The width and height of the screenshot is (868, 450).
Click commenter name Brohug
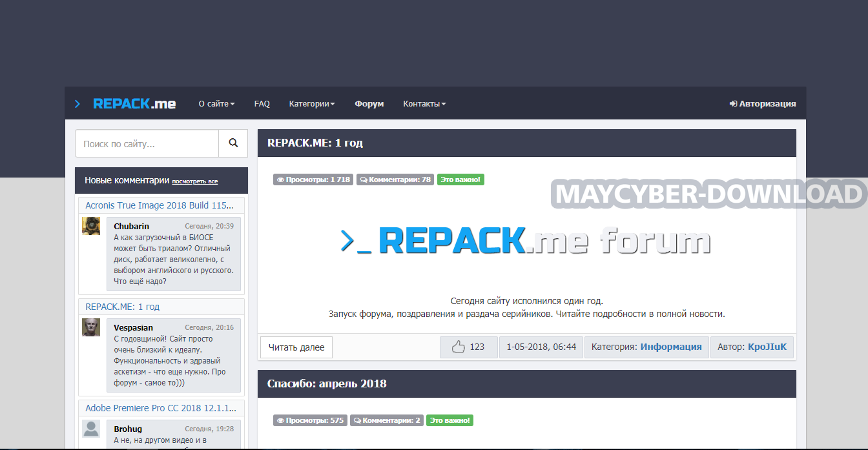click(x=128, y=429)
